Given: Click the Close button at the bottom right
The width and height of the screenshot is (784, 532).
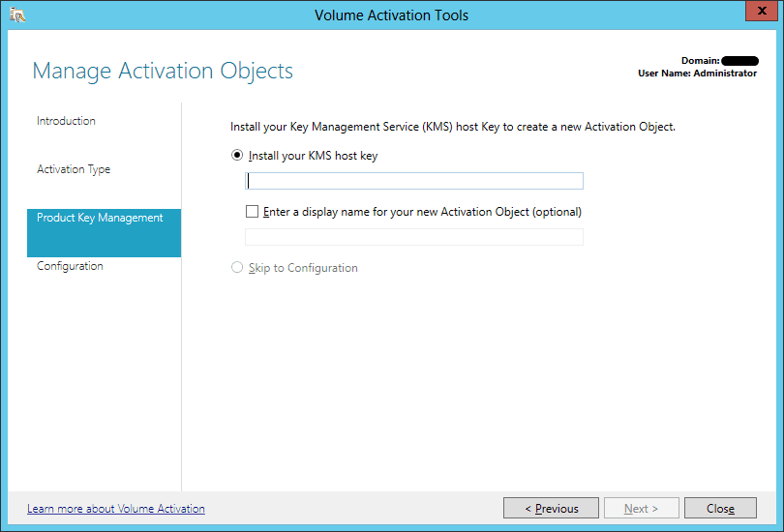Looking at the screenshot, I should [x=720, y=509].
